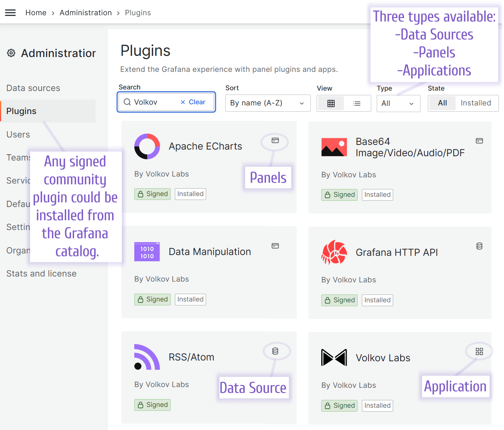Click the Volkov Labs app type icon
Image resolution: width=504 pixels, height=430 pixels.
[x=479, y=351]
